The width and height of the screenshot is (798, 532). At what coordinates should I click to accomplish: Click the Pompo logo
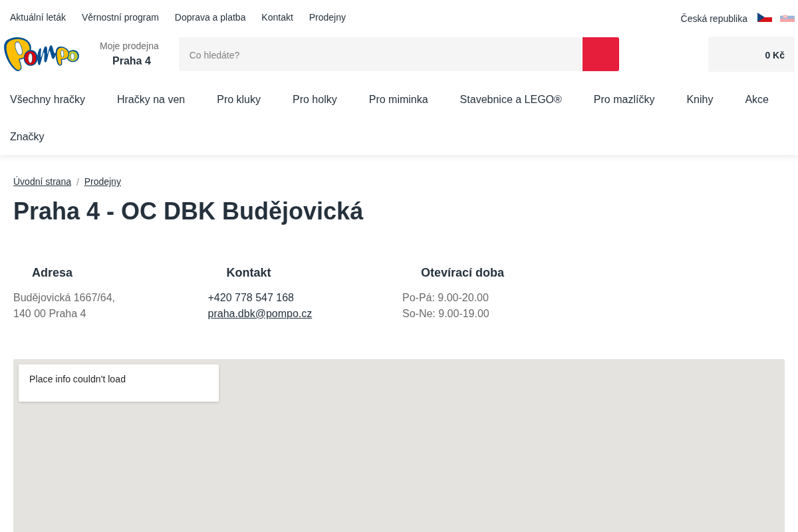tap(41, 55)
